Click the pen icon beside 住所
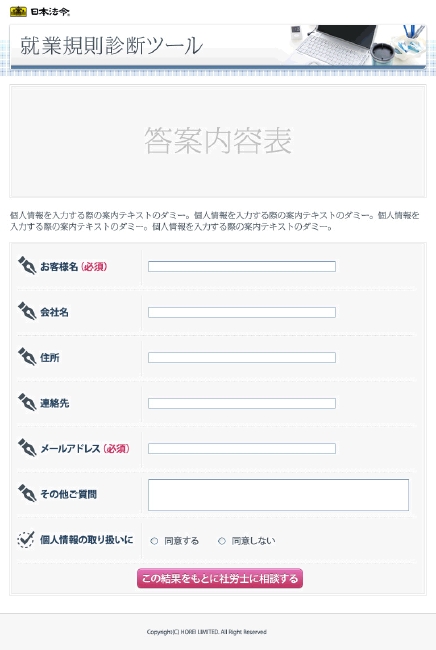The width and height of the screenshot is (436, 650). [x=27, y=357]
